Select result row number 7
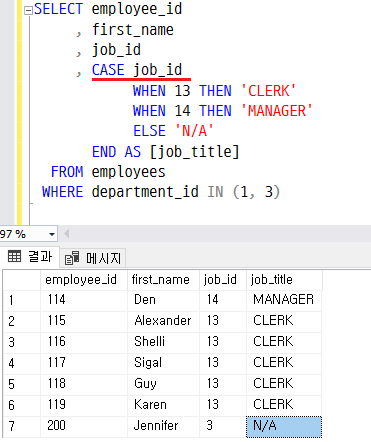The width and height of the screenshot is (371, 442). tap(22, 426)
